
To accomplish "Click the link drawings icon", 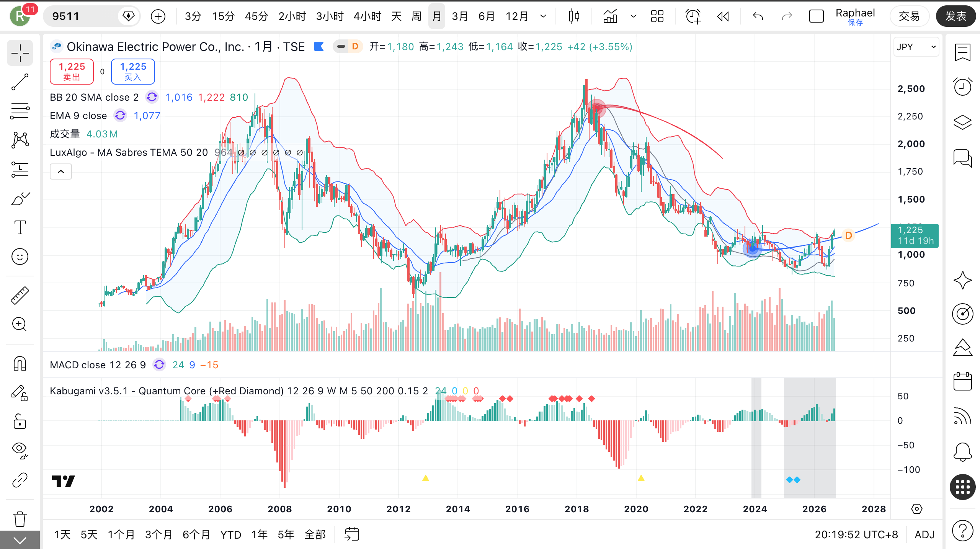I will click(20, 480).
